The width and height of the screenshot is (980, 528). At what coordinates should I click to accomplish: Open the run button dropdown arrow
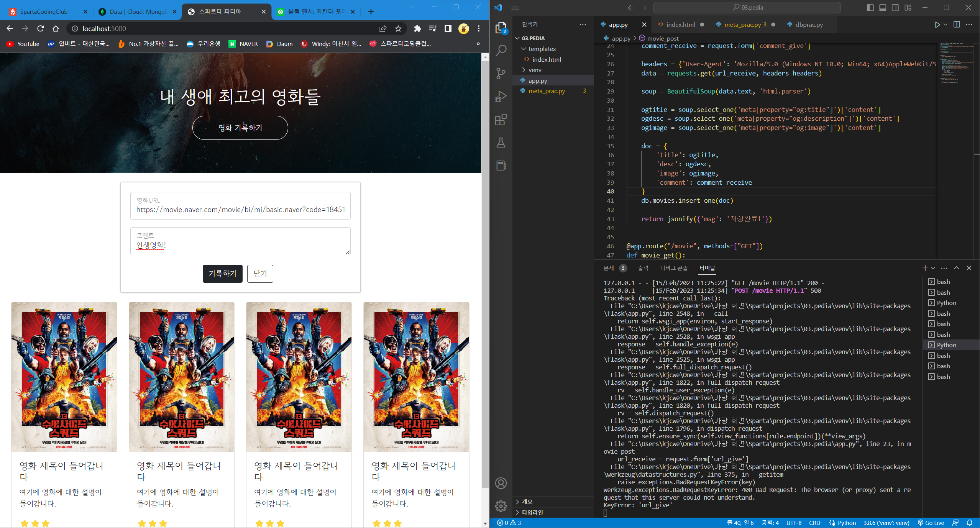(x=946, y=25)
